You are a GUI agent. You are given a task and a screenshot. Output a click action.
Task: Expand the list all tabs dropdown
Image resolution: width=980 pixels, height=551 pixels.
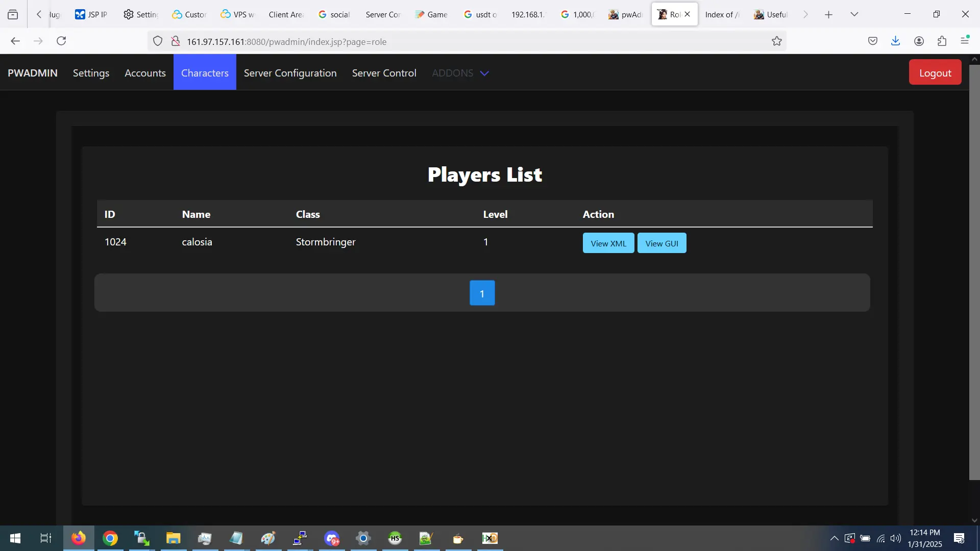point(854,14)
